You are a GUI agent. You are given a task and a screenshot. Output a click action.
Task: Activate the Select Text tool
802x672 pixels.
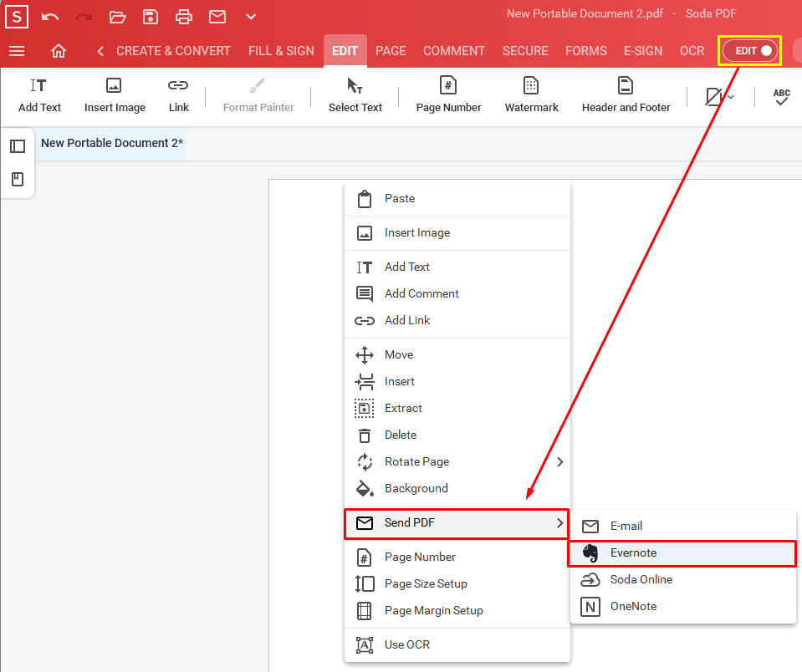point(355,95)
